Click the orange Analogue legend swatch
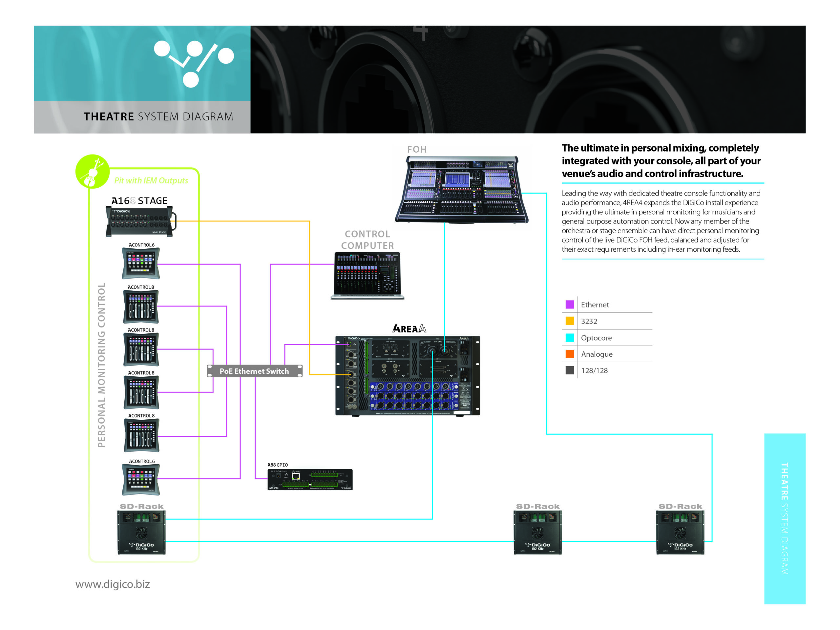Screen dimensions: 840x630 coord(570,354)
